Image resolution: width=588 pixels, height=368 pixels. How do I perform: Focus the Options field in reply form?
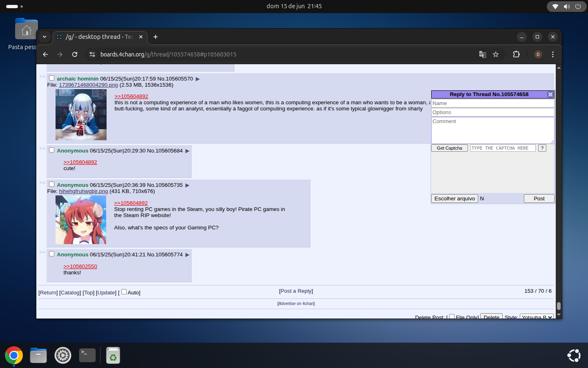click(x=493, y=112)
